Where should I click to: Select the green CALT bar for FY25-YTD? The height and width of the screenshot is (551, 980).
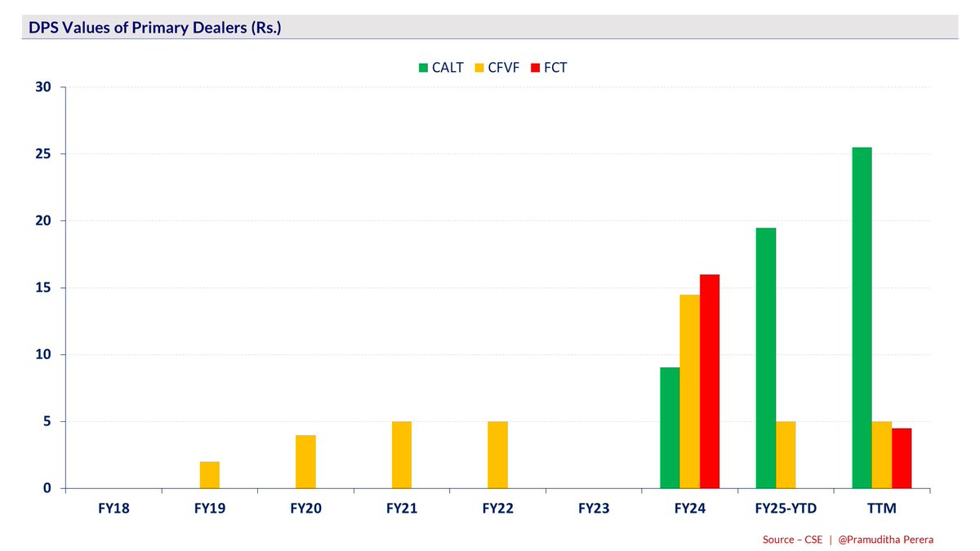(x=766, y=358)
